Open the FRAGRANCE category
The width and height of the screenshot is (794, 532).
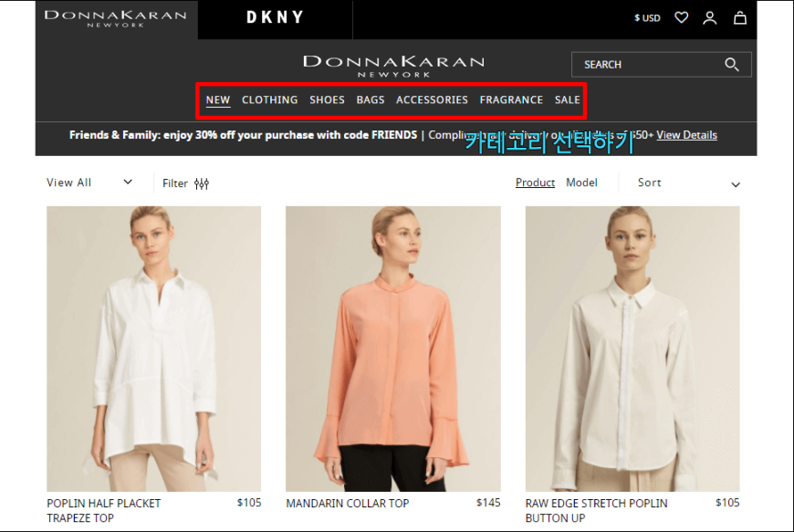point(511,99)
